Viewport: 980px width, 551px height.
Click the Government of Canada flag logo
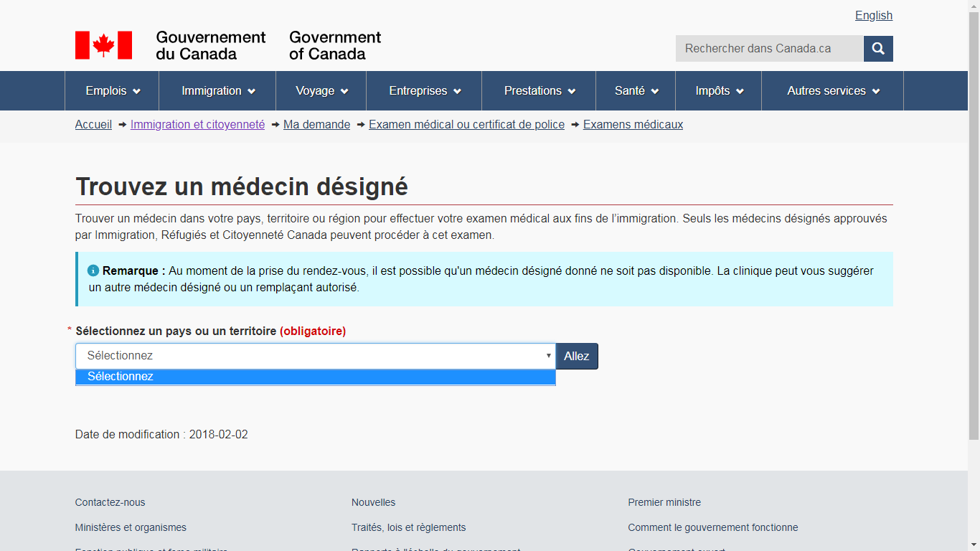point(103,45)
